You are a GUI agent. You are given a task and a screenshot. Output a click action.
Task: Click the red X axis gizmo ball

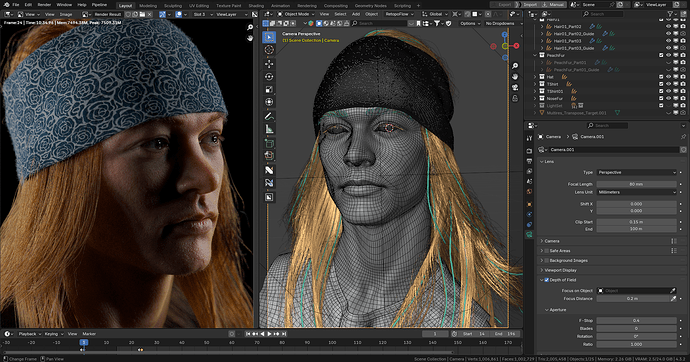click(x=516, y=46)
